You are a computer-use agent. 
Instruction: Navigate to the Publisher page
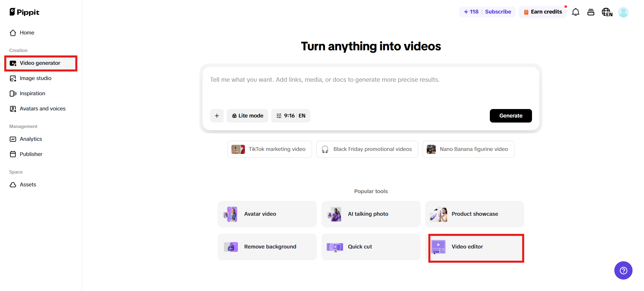coord(31,154)
